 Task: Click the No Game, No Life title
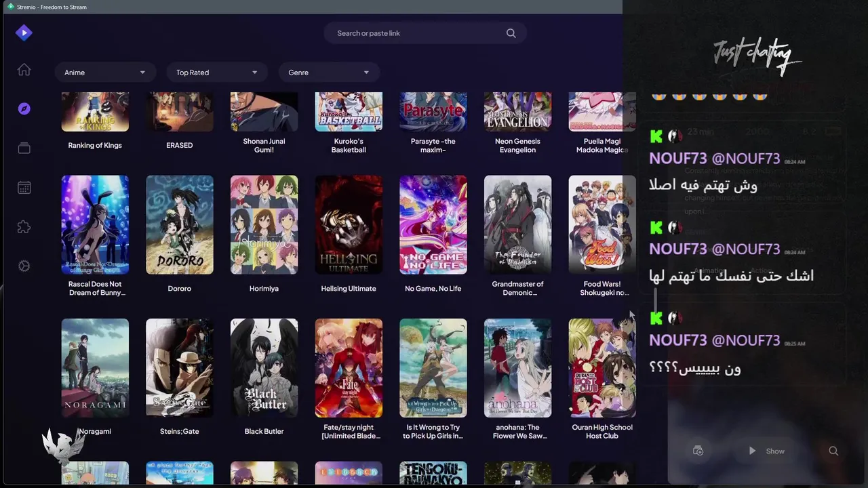point(433,288)
